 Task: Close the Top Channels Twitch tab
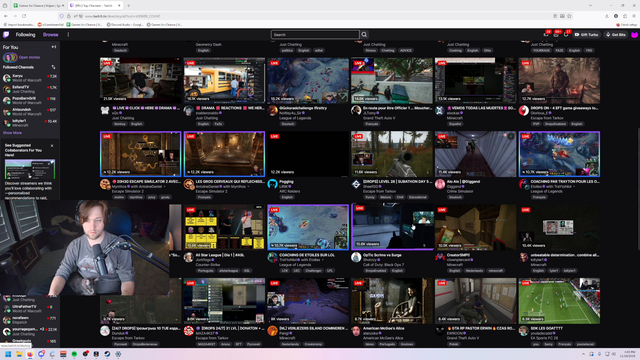click(x=119, y=6)
